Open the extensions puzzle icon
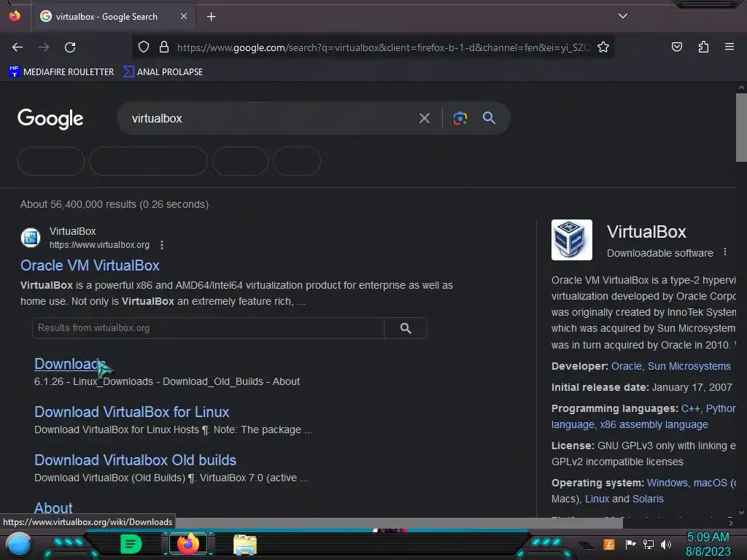This screenshot has height=560, width=747. click(703, 47)
